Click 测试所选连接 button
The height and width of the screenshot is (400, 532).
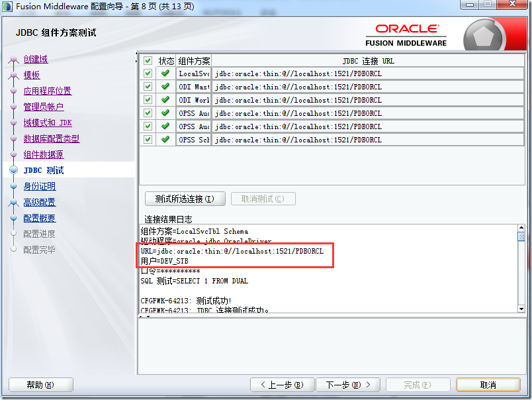[x=185, y=199]
